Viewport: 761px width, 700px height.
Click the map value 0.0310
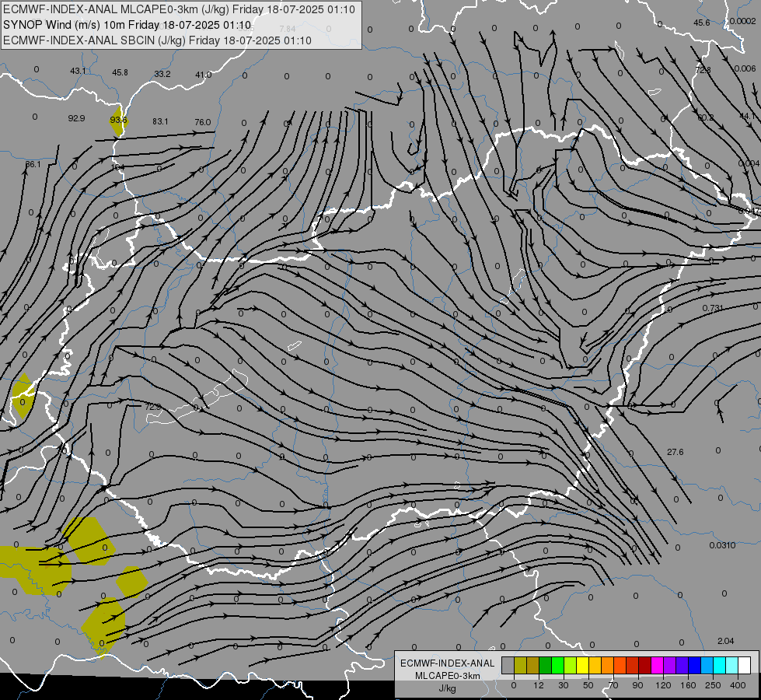tap(722, 545)
